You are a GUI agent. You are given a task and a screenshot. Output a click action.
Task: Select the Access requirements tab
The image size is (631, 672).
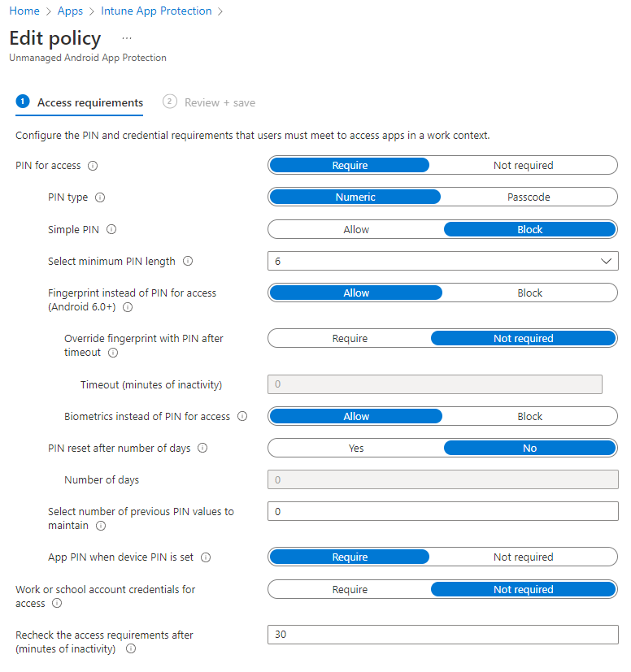point(89,103)
